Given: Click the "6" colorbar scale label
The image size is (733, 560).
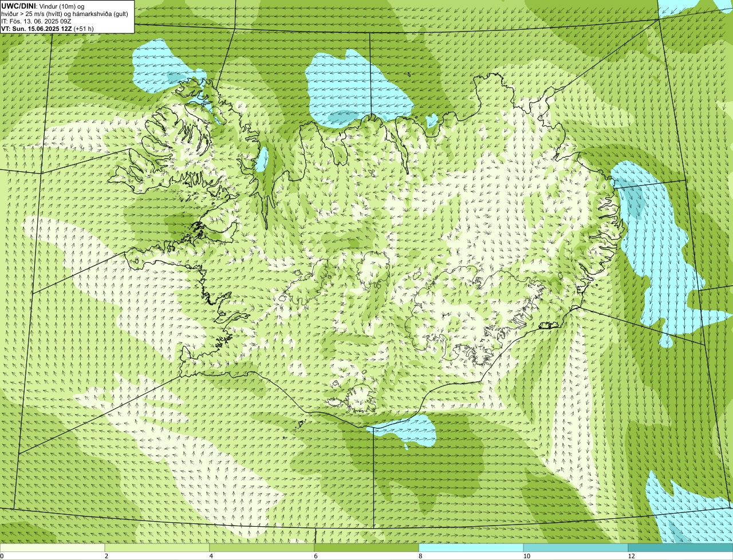Looking at the screenshot, I should click(x=316, y=556).
